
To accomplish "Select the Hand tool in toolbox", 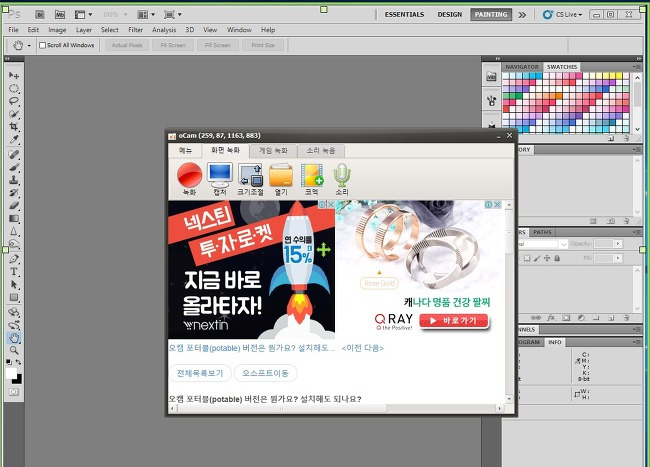I will (x=14, y=338).
